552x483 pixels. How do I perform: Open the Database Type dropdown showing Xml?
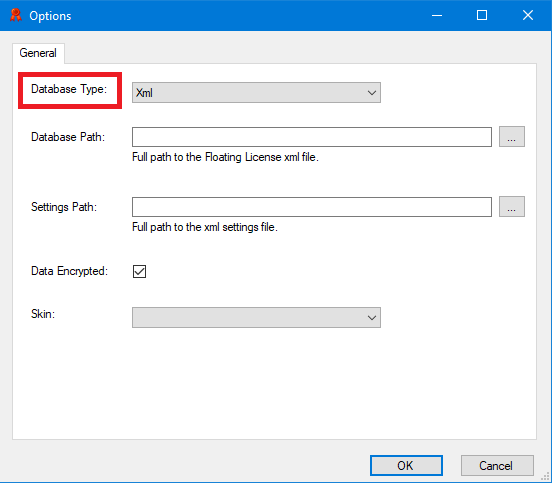pos(256,93)
